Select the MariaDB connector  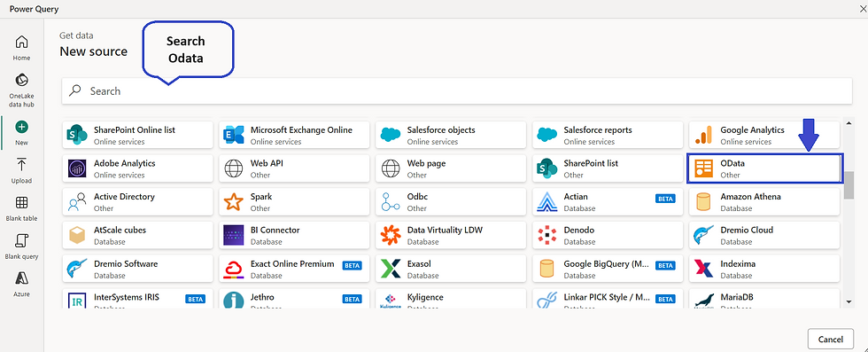click(763, 299)
